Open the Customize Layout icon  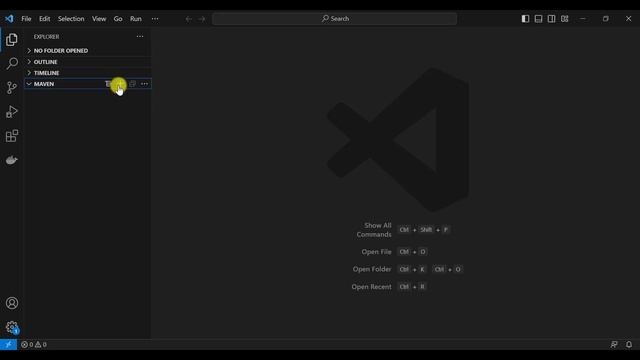click(564, 19)
